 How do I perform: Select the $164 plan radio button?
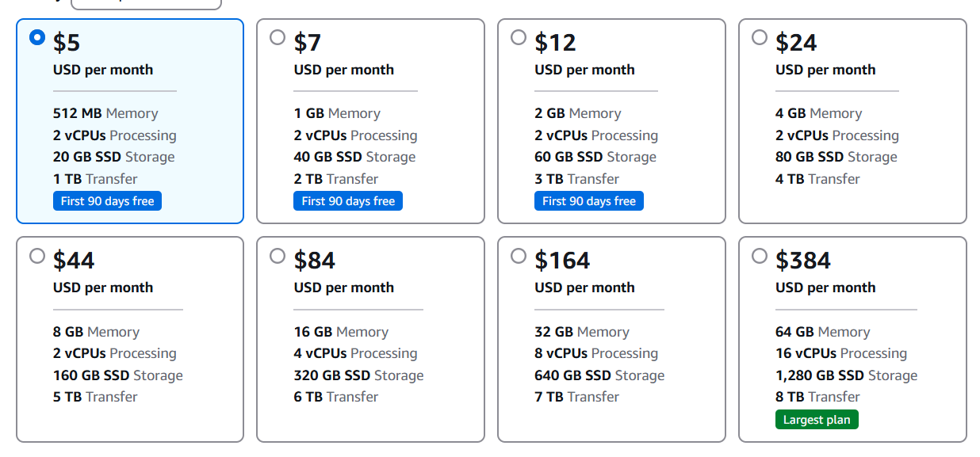point(519,256)
